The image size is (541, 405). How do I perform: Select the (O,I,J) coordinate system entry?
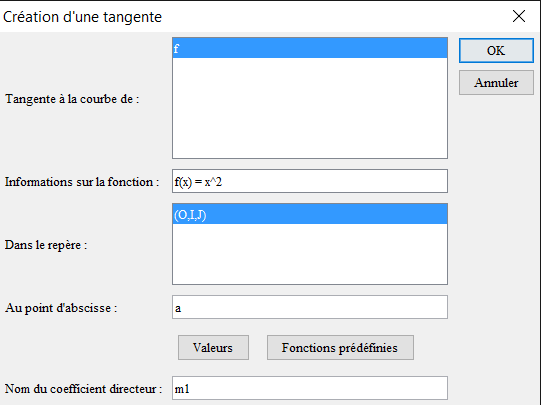[310, 215]
